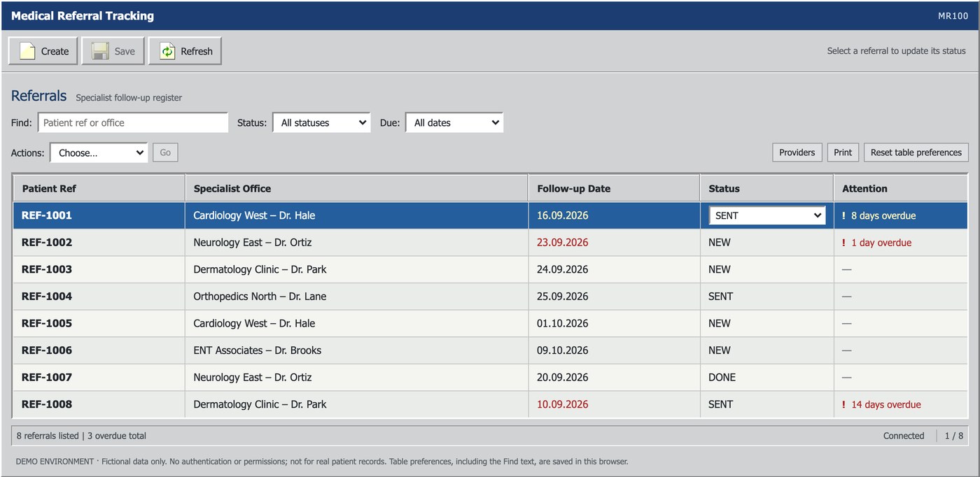Click follow-up date 24.09.2026
980x477 pixels.
(563, 269)
